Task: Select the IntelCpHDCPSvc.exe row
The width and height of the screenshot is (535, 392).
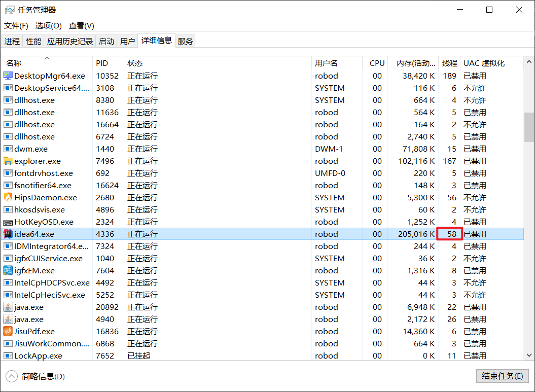Action: click(x=263, y=283)
